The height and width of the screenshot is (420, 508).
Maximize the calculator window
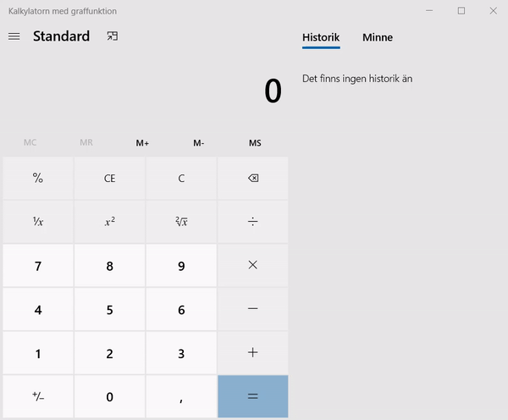tap(461, 11)
